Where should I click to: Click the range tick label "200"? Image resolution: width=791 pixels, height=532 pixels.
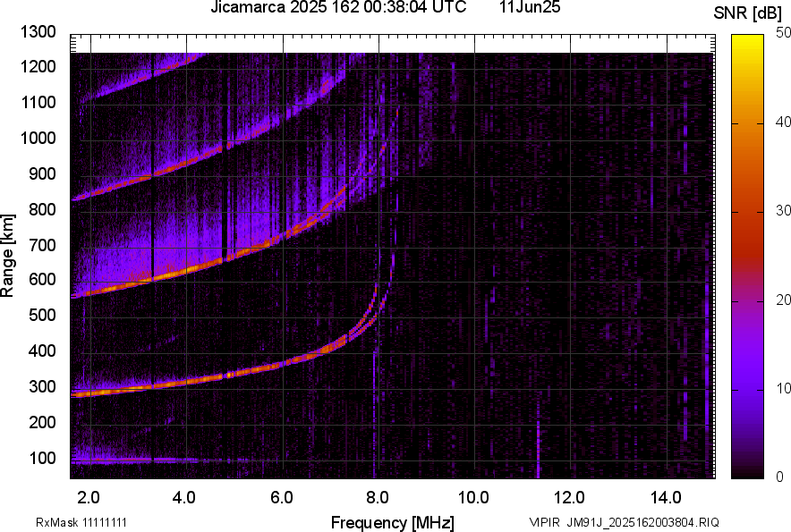[42, 423]
